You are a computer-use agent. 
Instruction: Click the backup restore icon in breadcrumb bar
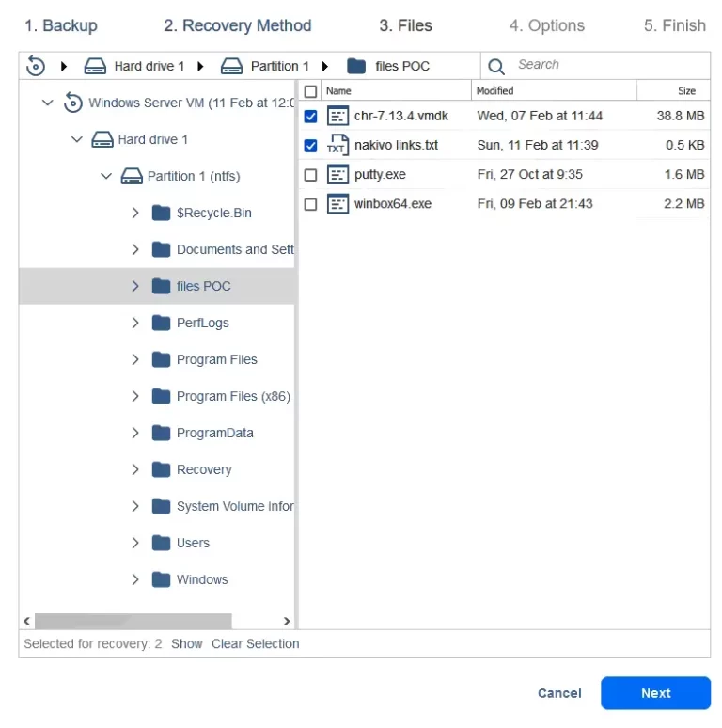[x=36, y=66]
